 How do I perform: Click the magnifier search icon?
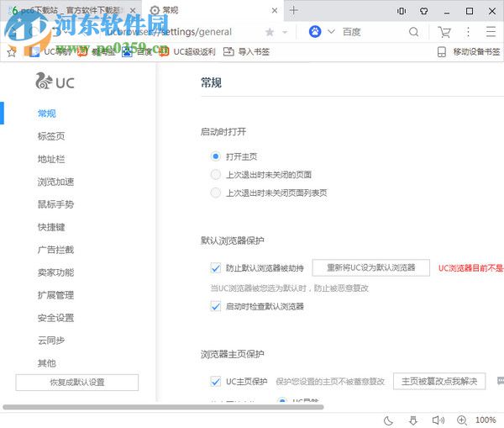coord(413,32)
